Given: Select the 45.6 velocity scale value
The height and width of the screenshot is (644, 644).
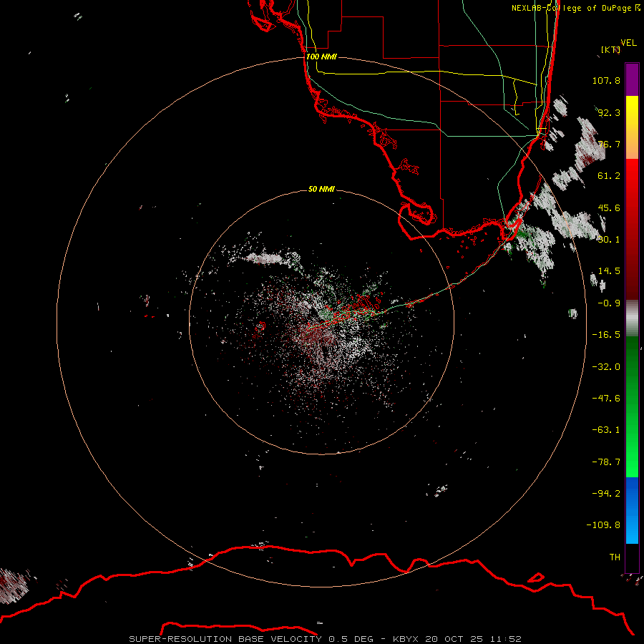Looking at the screenshot, I should tap(609, 208).
